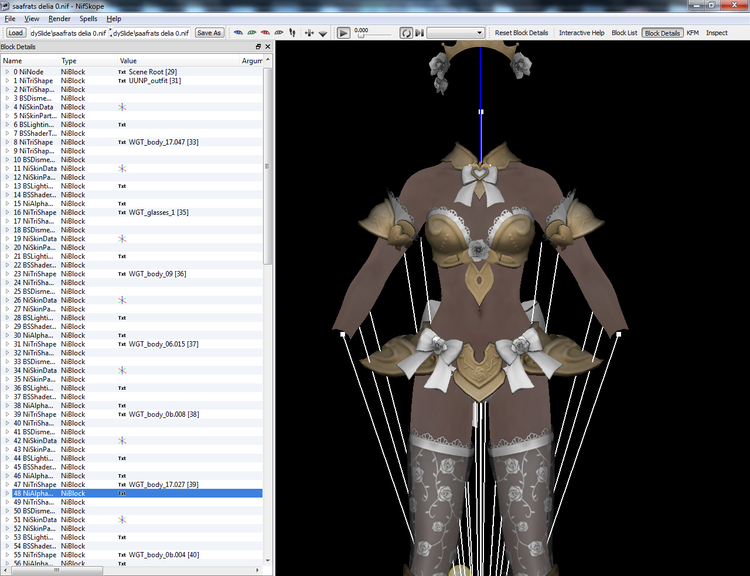Close the Block Details panel
Screen dimensions: 750x576
click(x=267, y=46)
